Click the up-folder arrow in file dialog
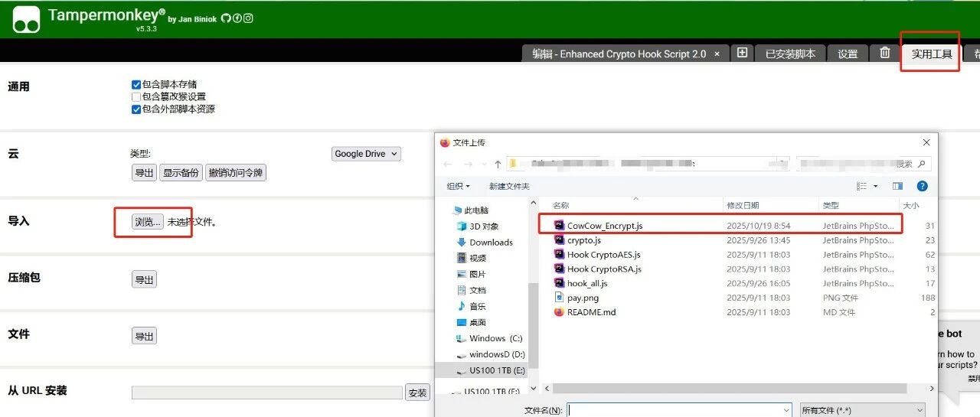980x417 pixels. point(498,164)
